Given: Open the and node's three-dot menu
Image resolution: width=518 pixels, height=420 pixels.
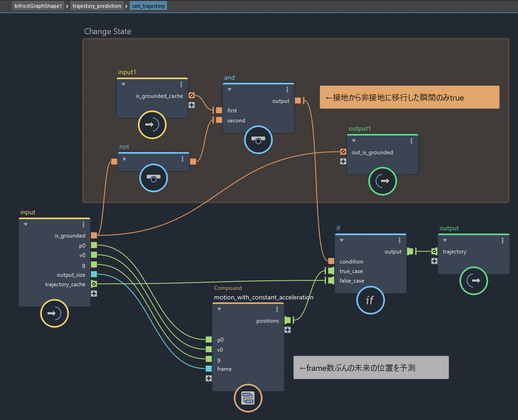Looking at the screenshot, I should pyautogui.click(x=287, y=90).
